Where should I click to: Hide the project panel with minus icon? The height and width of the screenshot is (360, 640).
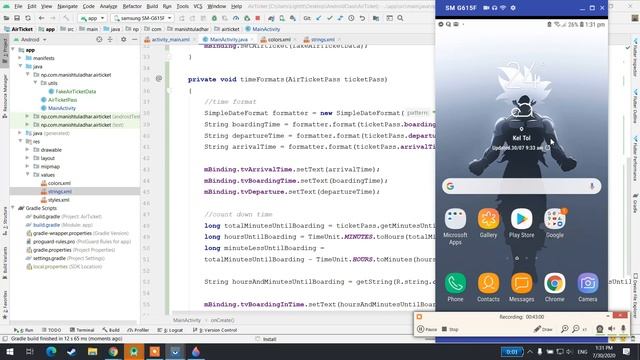click(x=135, y=40)
